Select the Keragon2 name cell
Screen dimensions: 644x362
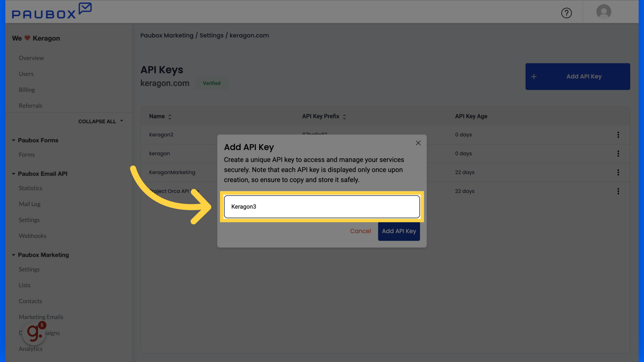[x=161, y=135]
